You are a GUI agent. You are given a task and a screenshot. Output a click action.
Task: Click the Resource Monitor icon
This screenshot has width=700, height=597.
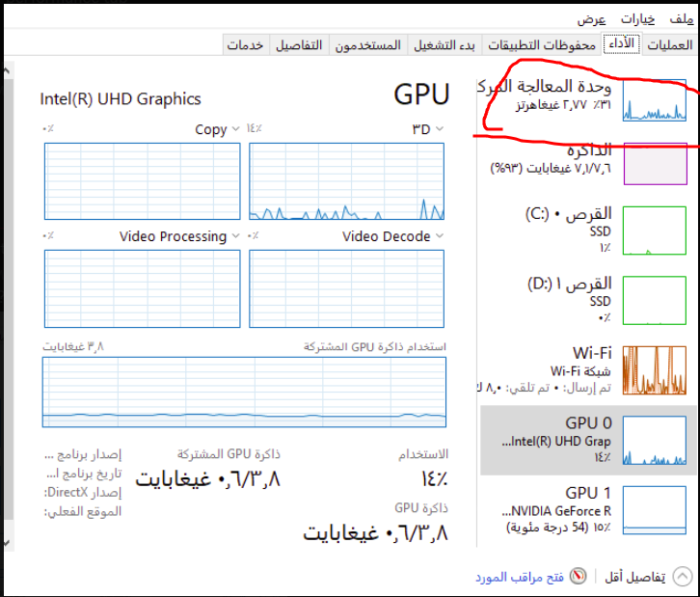[x=578, y=576]
